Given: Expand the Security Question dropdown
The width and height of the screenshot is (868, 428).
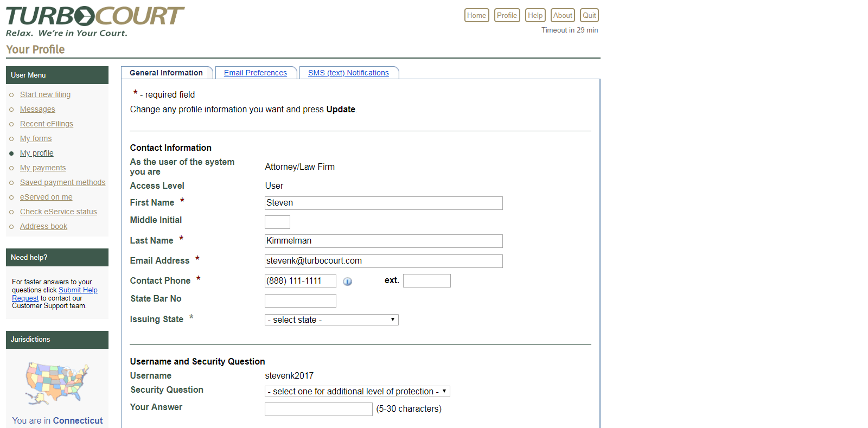Looking at the screenshot, I should coord(357,392).
